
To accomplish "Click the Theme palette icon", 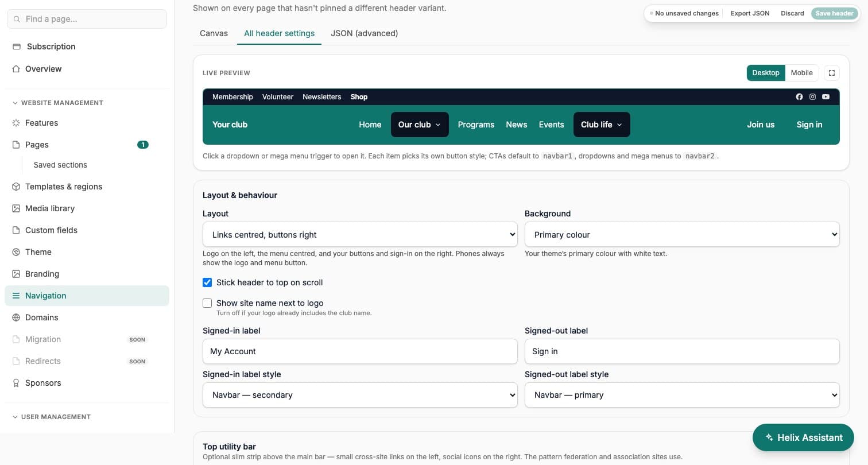I will pos(16,252).
